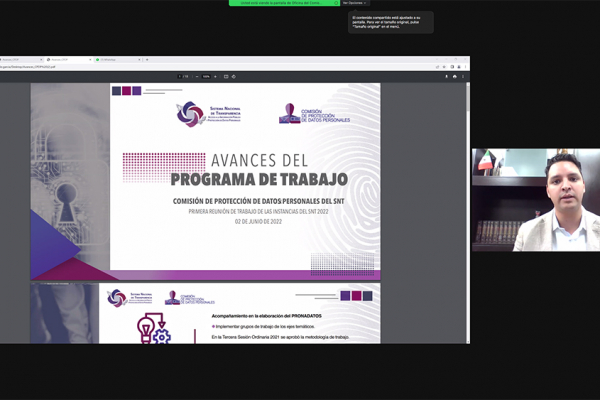Viewport: 600px width, 400px height.
Task: Close the first Avances_CPDP tab
Action: tap(41, 60)
